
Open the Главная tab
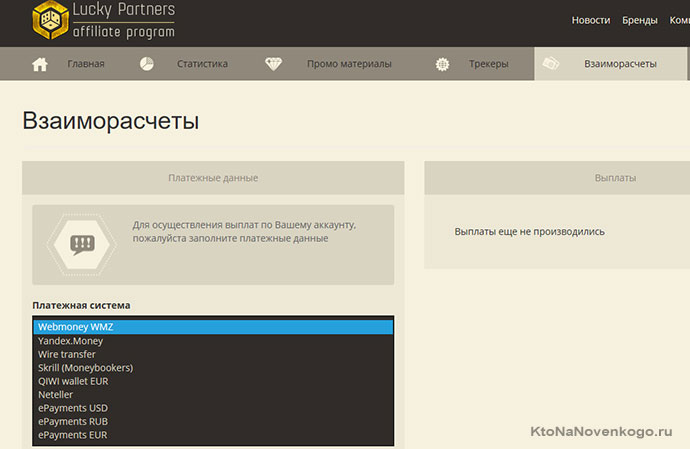click(86, 64)
